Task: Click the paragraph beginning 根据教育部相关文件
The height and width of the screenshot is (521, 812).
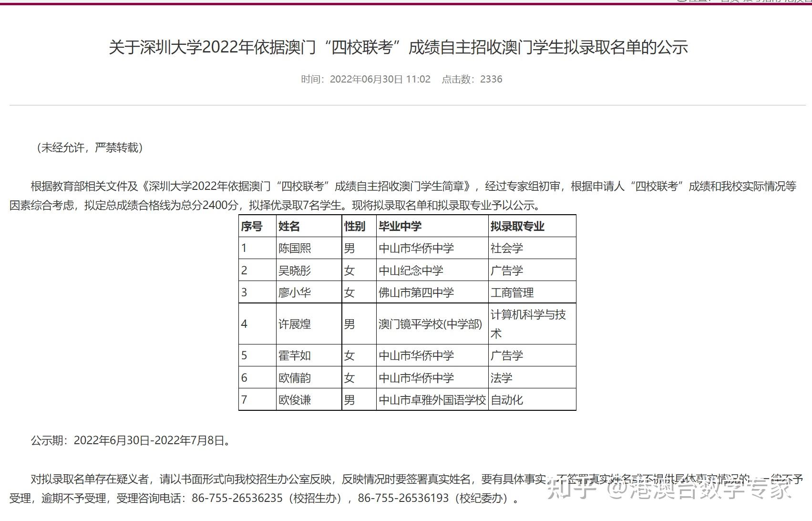Action: [403, 196]
